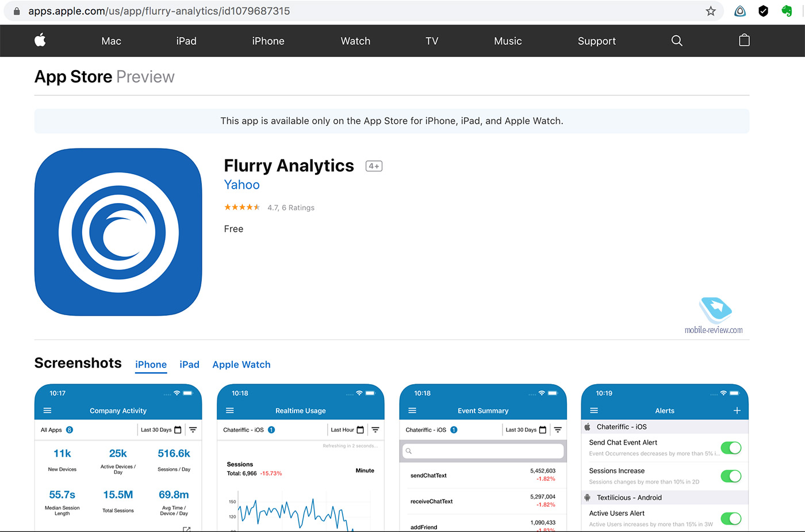Click calendar icon beside Last Hour

[360, 430]
